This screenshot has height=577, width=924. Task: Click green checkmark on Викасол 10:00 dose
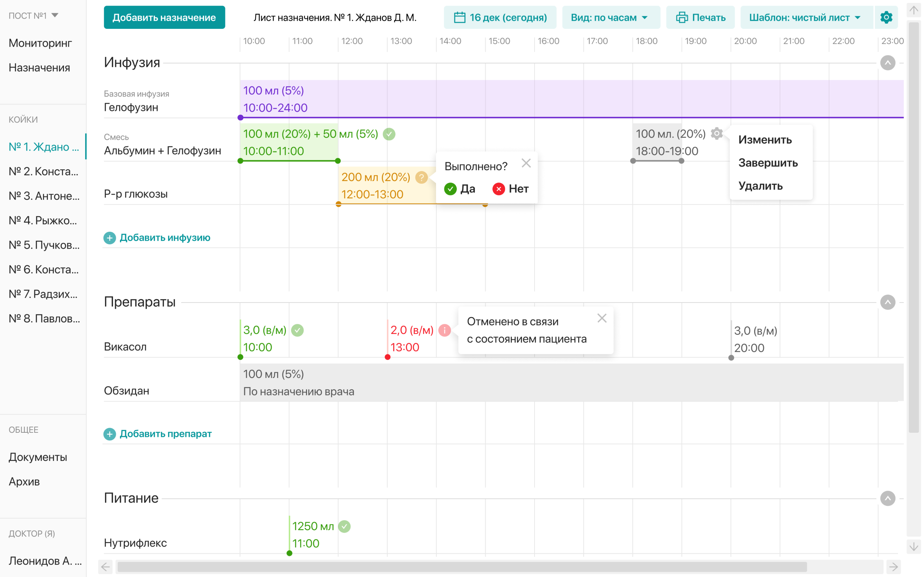[x=297, y=330]
